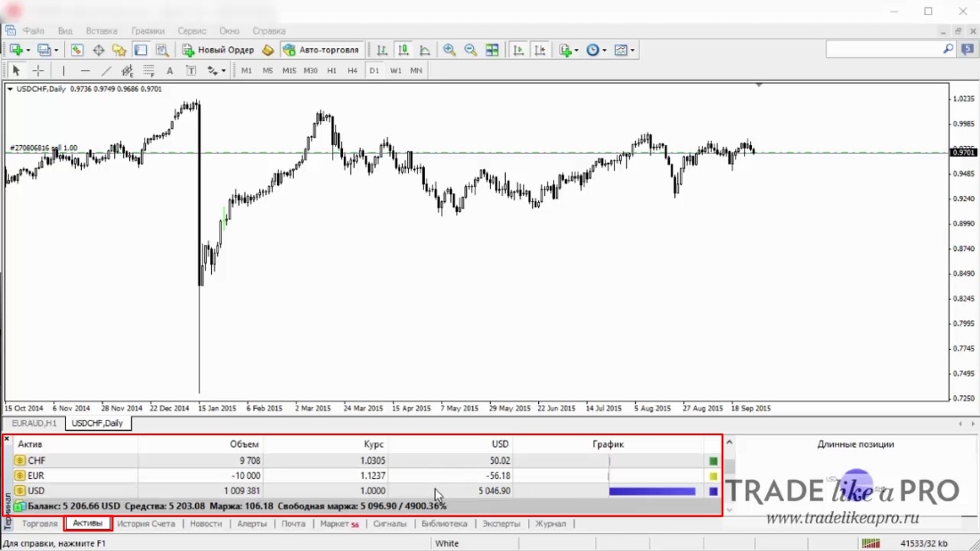Viewport: 980px width, 551px height.
Task: Open the Сервис menu
Action: click(x=192, y=30)
